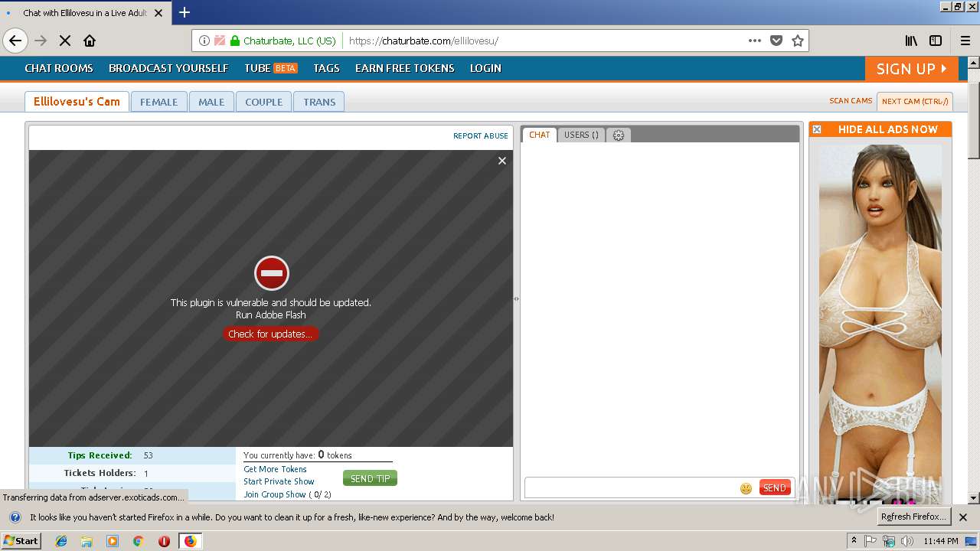Click the HIDE ALL ADS NOW banner
Screen dimensions: 980x551
click(x=887, y=129)
